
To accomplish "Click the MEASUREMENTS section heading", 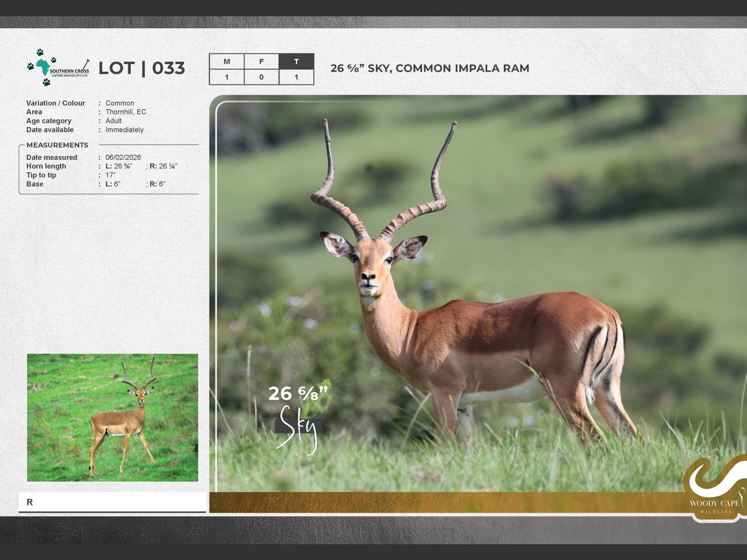I will point(57,145).
